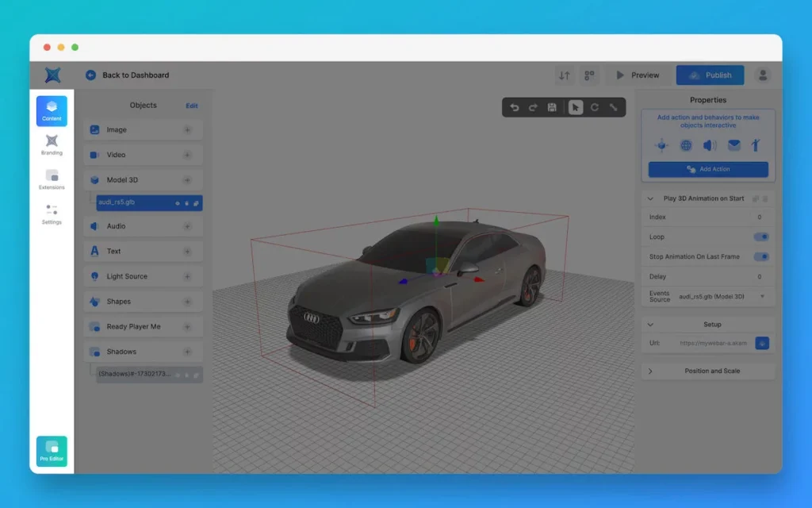Viewport: 812px width, 508px height.
Task: Toggle Stop Animation On Last Frame switch
Action: (760, 256)
